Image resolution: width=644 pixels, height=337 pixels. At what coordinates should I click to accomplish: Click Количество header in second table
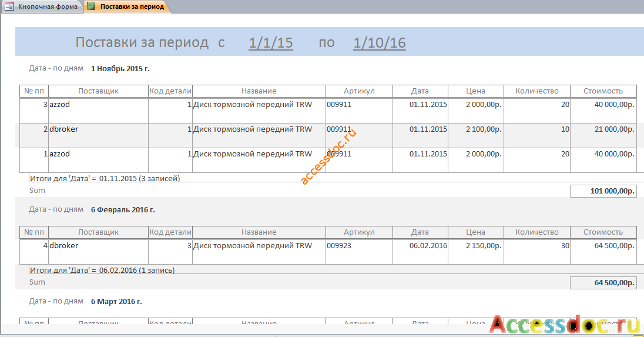point(537,232)
